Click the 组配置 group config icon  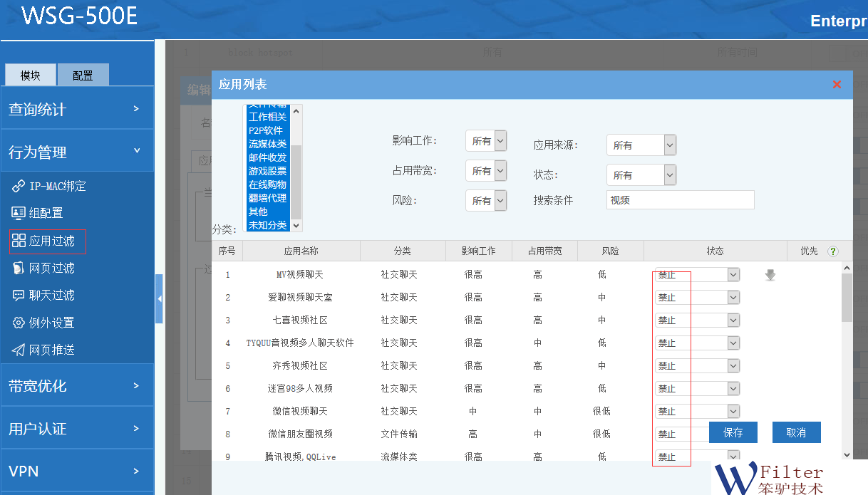(x=19, y=213)
